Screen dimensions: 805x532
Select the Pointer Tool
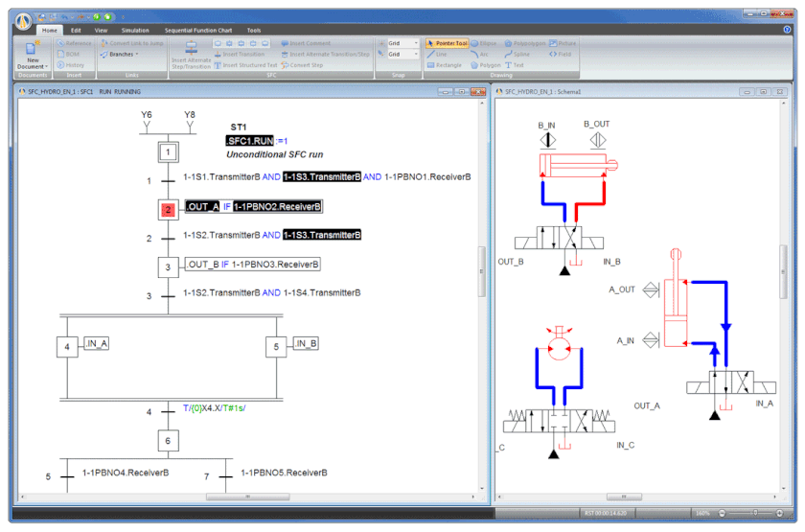pyautogui.click(x=448, y=43)
